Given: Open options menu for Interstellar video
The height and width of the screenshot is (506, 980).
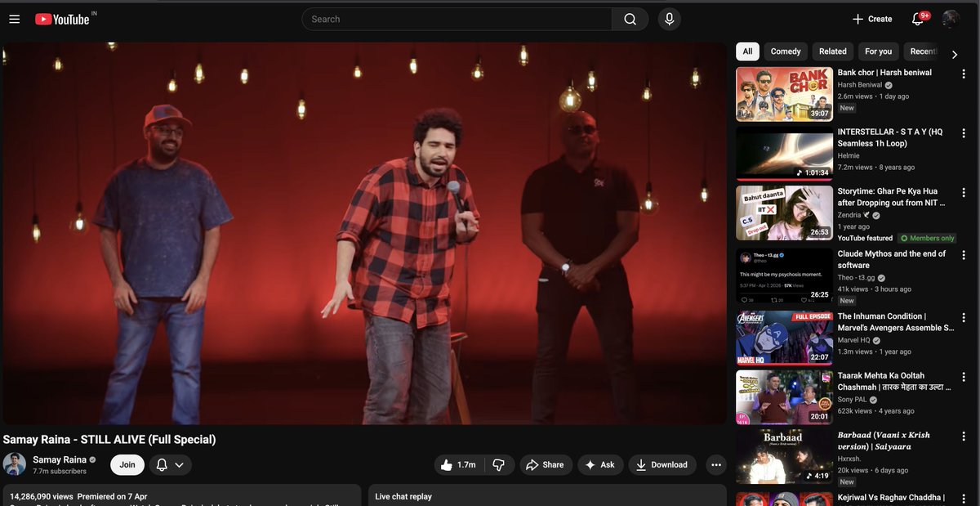Looking at the screenshot, I should (964, 133).
